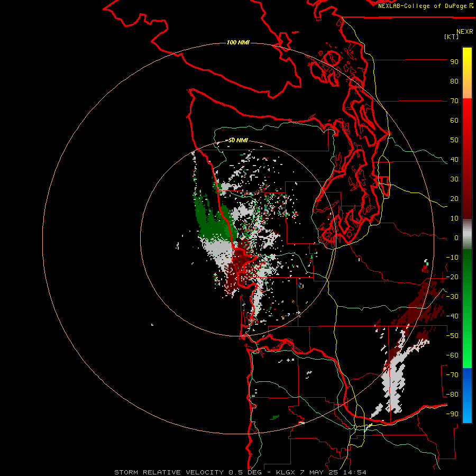Click the -10 value on the velocity scale
This screenshot has width=476, height=476.
pos(452,258)
